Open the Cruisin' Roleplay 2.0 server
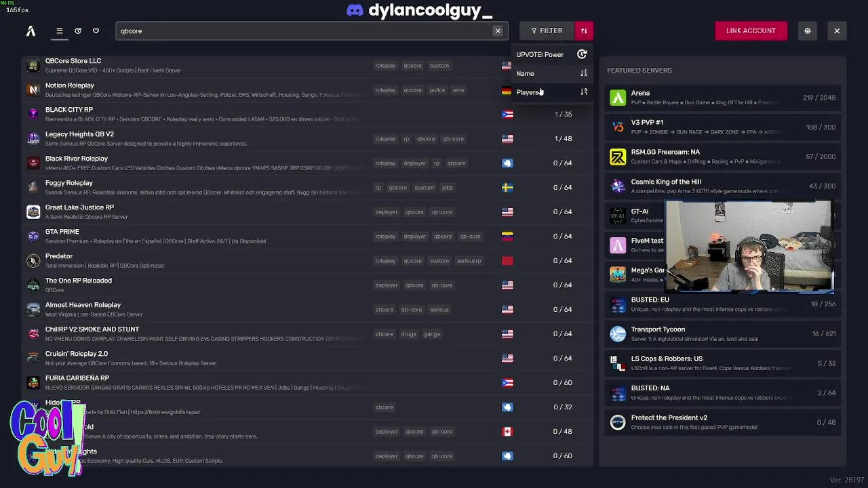The height and width of the screenshot is (488, 868). 307,359
